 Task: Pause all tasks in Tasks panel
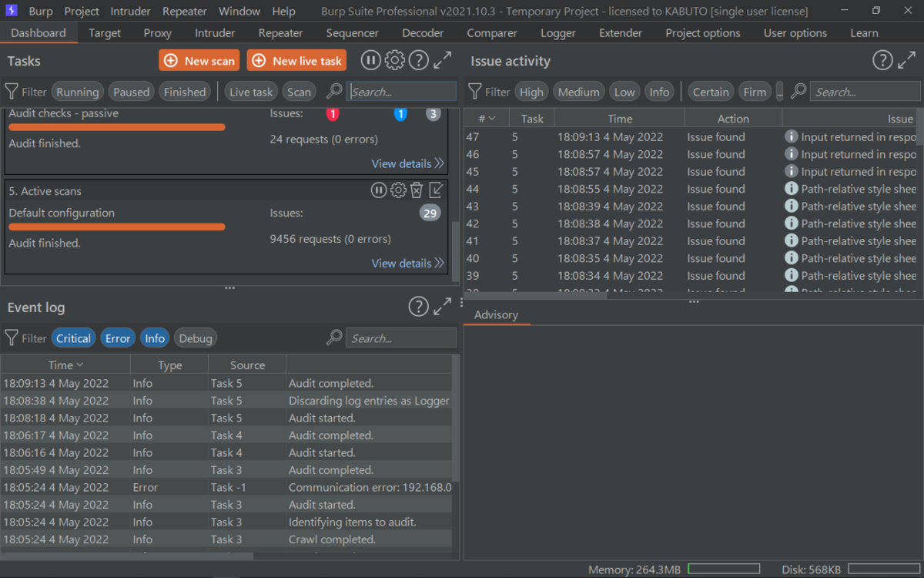(370, 61)
